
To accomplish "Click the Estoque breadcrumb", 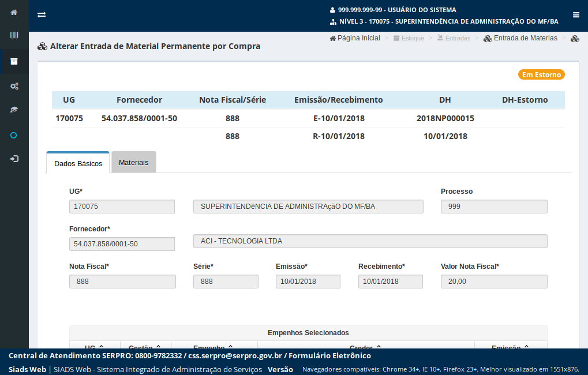I will 409,38.
